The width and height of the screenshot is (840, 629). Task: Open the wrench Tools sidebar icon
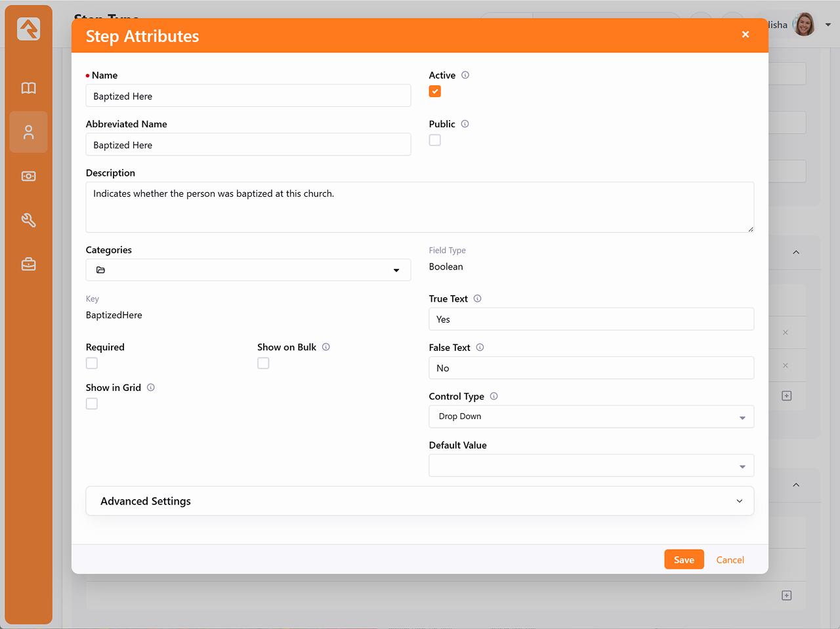pyautogui.click(x=29, y=220)
